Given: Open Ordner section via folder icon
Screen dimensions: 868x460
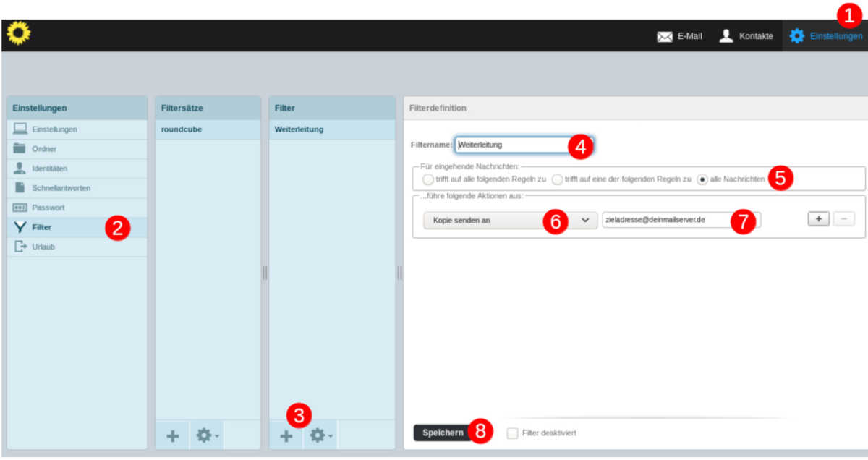Looking at the screenshot, I should pyautogui.click(x=20, y=149).
